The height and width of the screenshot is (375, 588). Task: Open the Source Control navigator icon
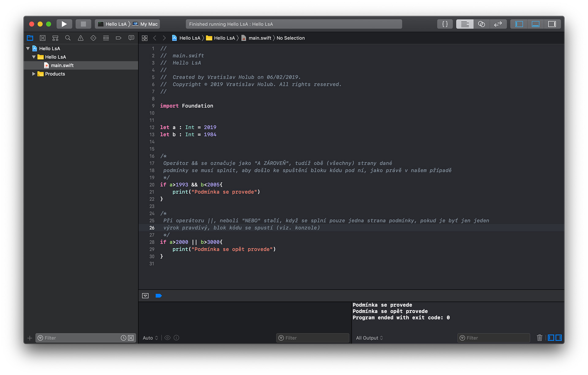pyautogui.click(x=43, y=38)
